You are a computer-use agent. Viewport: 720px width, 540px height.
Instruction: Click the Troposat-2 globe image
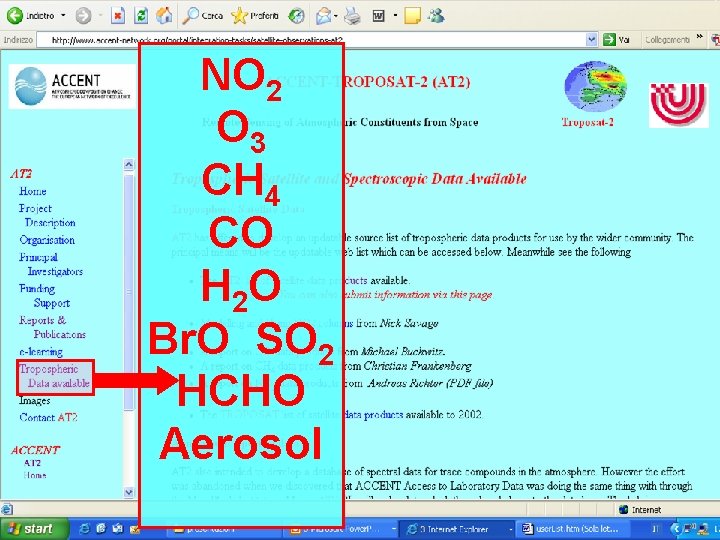[x=595, y=86]
